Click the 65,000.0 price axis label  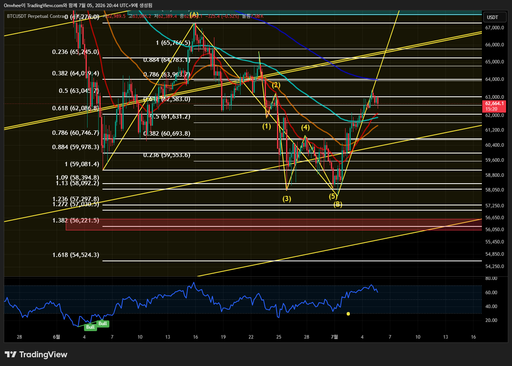point(495,62)
